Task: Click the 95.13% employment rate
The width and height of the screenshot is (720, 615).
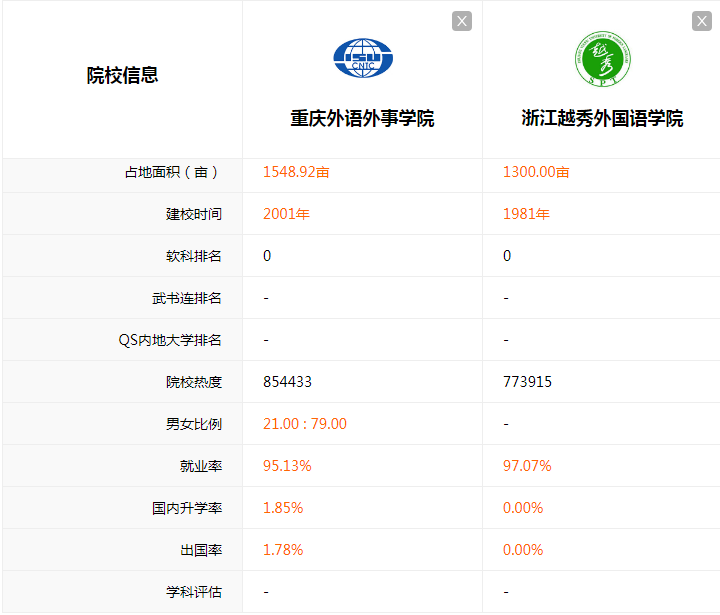Action: click(287, 466)
